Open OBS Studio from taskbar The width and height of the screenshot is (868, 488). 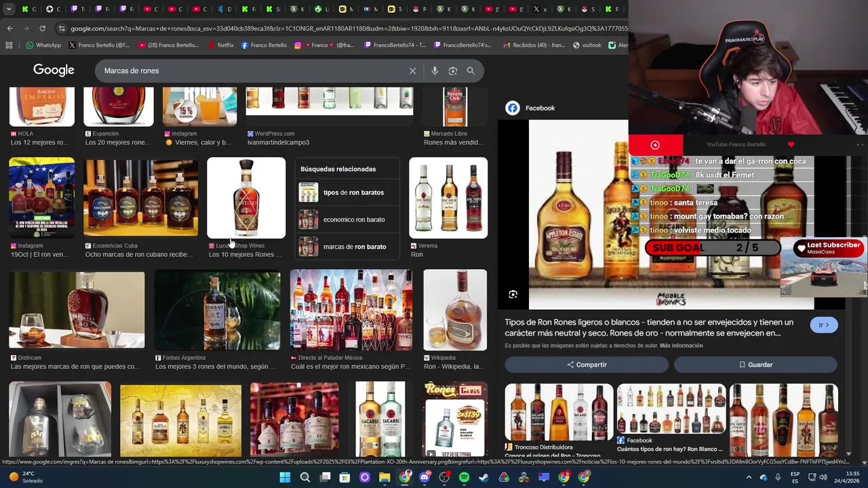click(444, 477)
